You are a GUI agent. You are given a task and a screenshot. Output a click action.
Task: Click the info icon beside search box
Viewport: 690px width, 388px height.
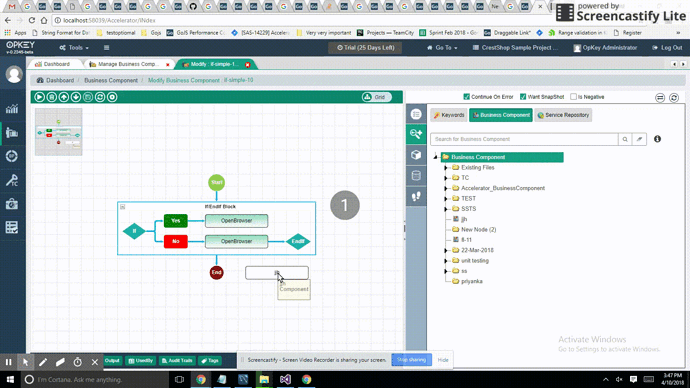point(657,139)
